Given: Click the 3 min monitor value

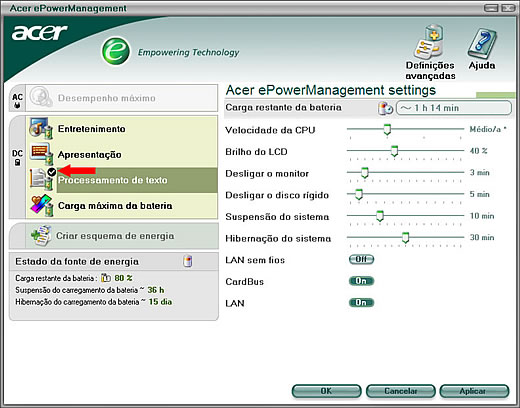Looking at the screenshot, I should click(x=479, y=172).
